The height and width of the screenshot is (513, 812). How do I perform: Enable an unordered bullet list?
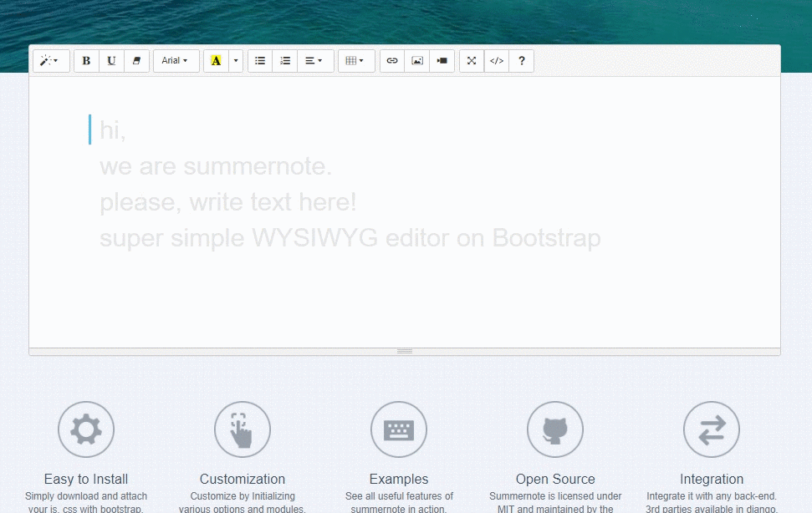tap(259, 60)
